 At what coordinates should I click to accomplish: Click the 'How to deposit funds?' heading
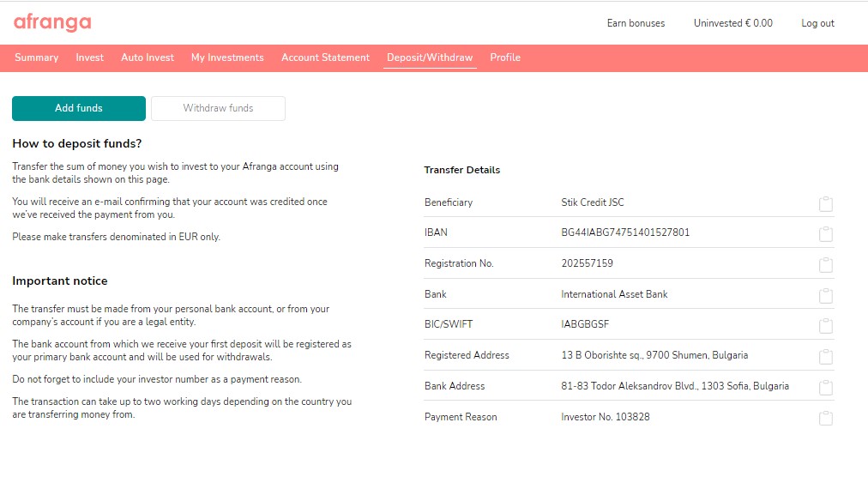point(77,144)
